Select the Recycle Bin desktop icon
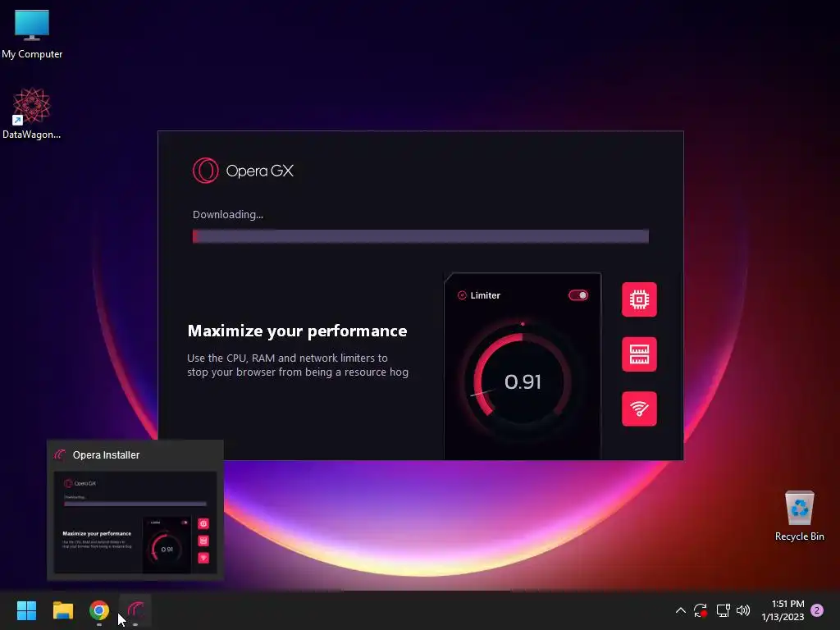 799,517
